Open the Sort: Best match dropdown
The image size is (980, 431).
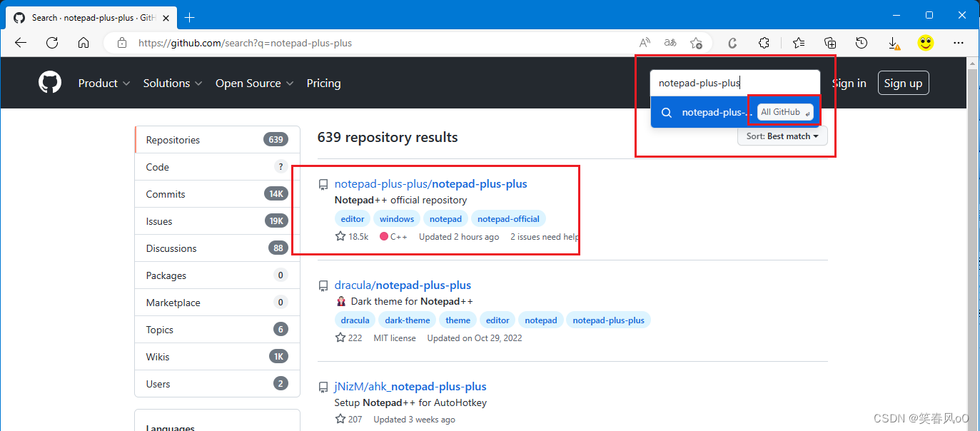click(x=782, y=136)
